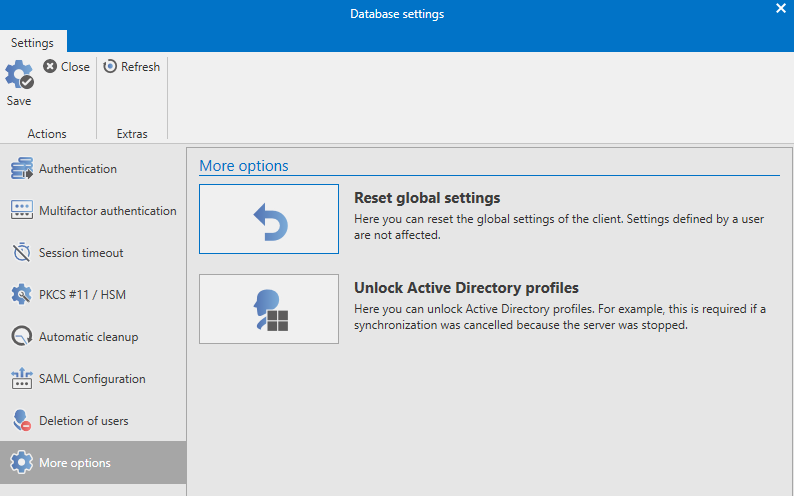The height and width of the screenshot is (496, 794).
Task: Click the Close button in ribbon
Action: tap(66, 67)
